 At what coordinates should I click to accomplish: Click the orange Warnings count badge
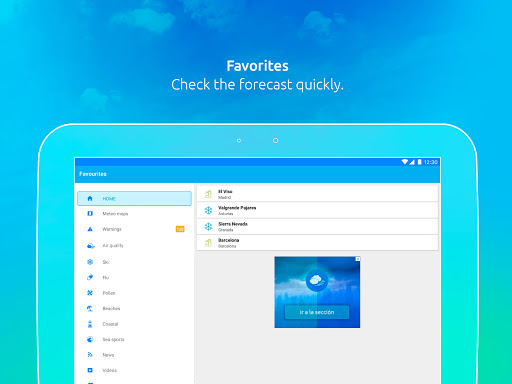[x=180, y=229]
